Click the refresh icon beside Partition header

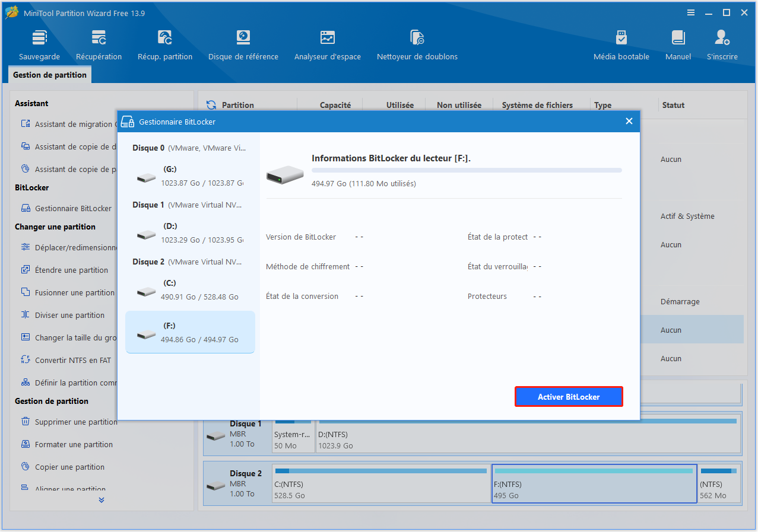211,105
